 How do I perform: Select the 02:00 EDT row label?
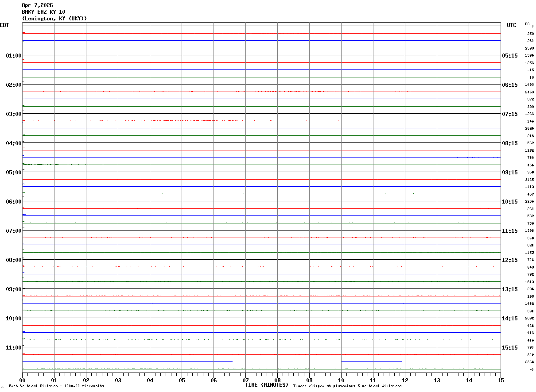click(x=14, y=85)
